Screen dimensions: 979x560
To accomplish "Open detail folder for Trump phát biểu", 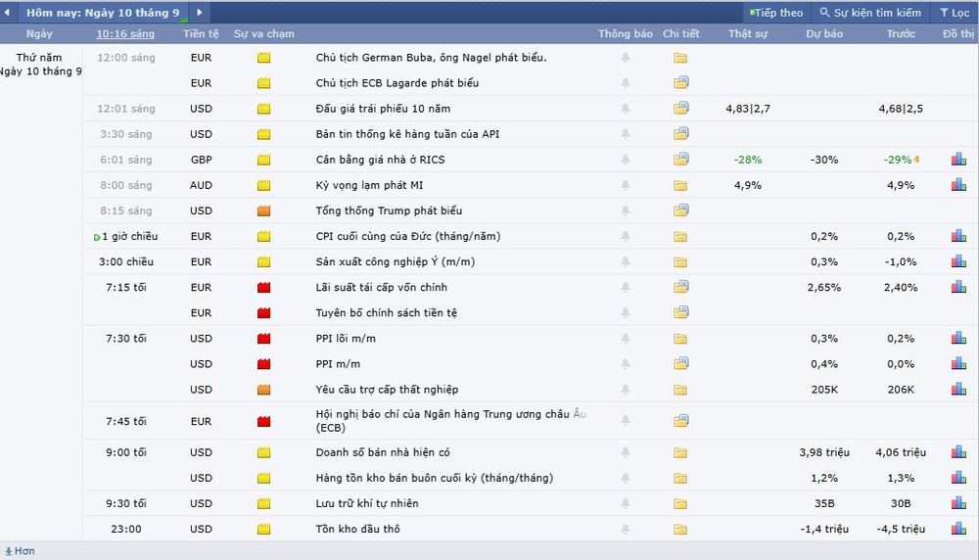I will coord(680,210).
